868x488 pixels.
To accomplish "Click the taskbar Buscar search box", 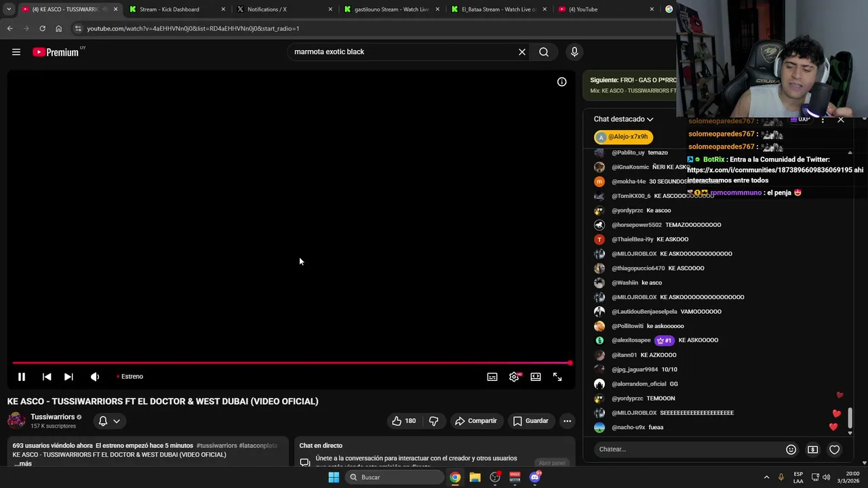I will 395,477.
